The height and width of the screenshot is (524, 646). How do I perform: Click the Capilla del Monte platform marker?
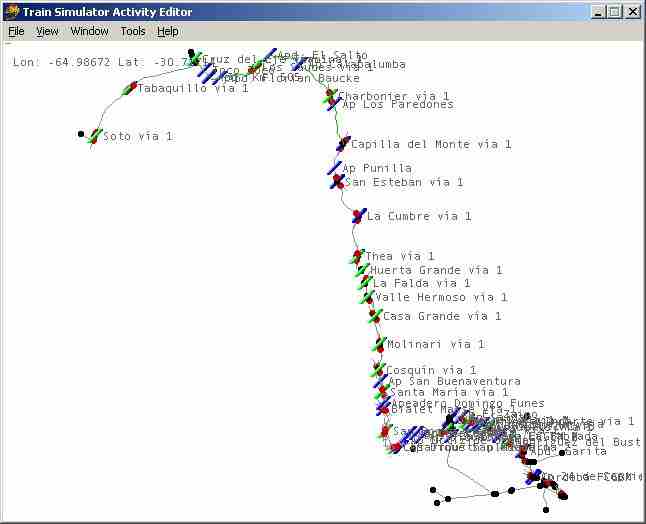click(x=344, y=144)
